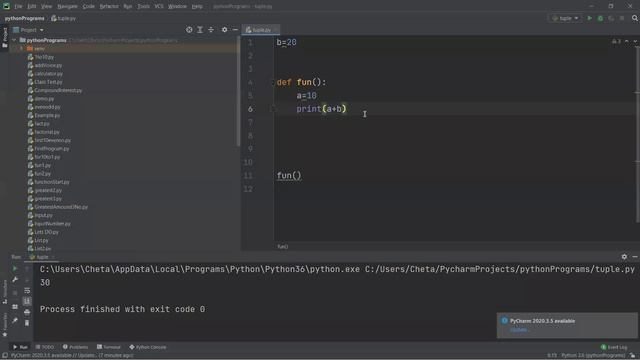The width and height of the screenshot is (640, 360).
Task: Toggle the scroll-to-end icon in the Run panel
Action: click(27, 301)
